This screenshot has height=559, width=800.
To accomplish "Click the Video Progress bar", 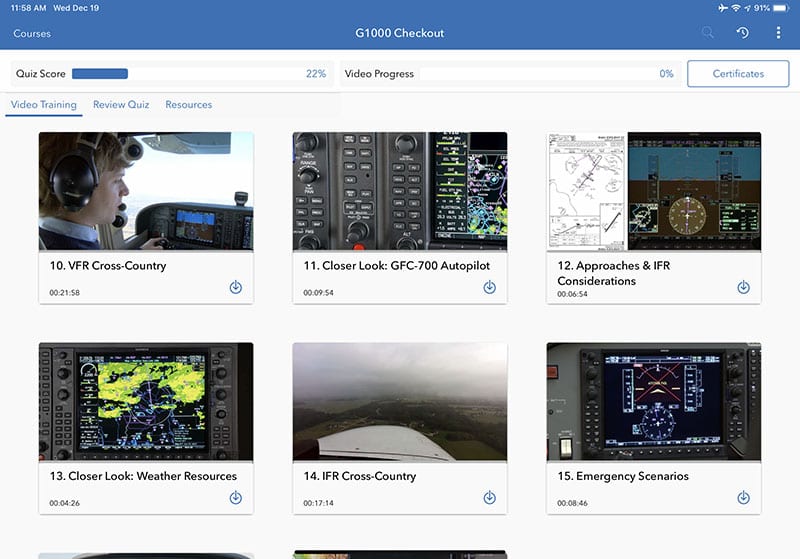I will click(537, 73).
